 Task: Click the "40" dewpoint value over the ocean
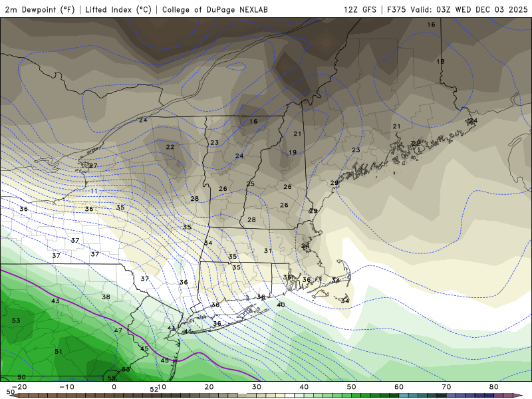281,305
